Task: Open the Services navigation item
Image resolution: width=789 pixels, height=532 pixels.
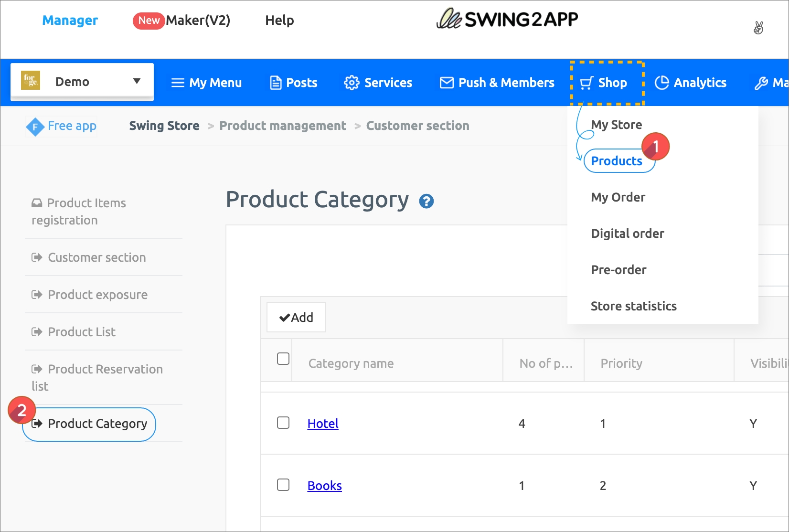Action: coord(378,83)
